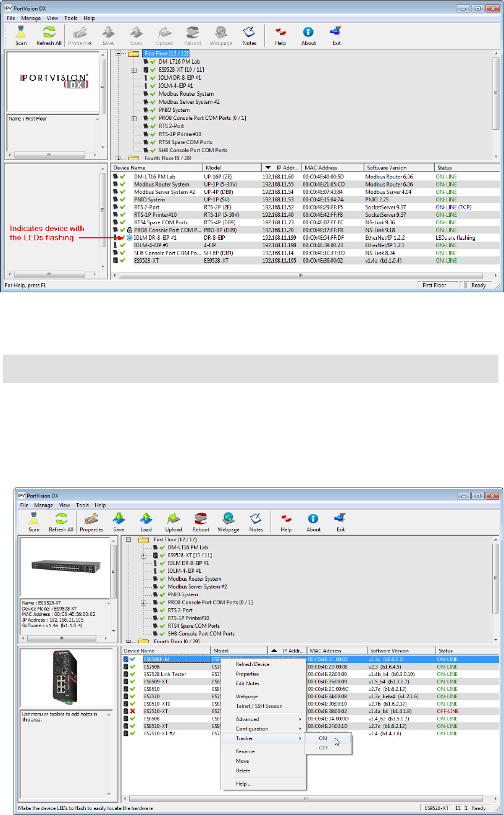Image resolution: width=504 pixels, height=815 pixels.
Task: Click Model column header in upper window
Action: pos(232,167)
